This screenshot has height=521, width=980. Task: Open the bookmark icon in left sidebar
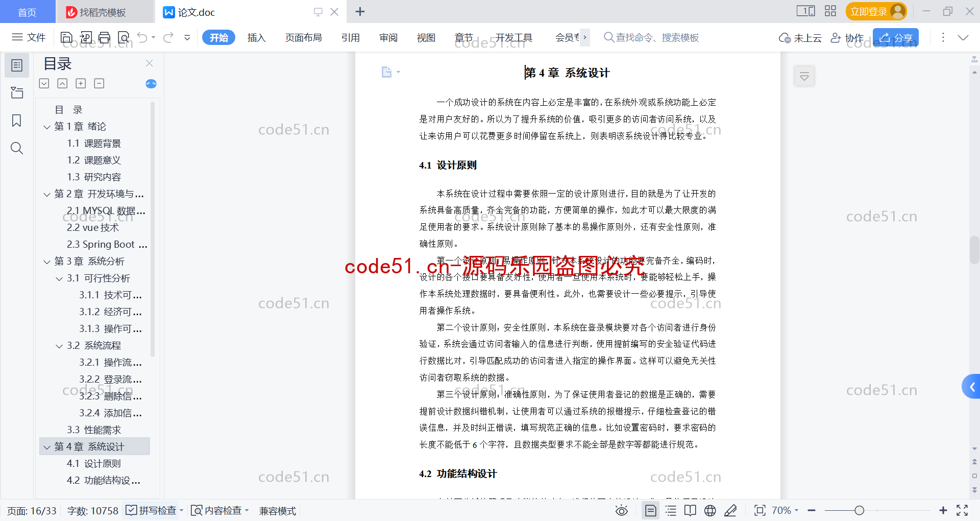tap(17, 121)
